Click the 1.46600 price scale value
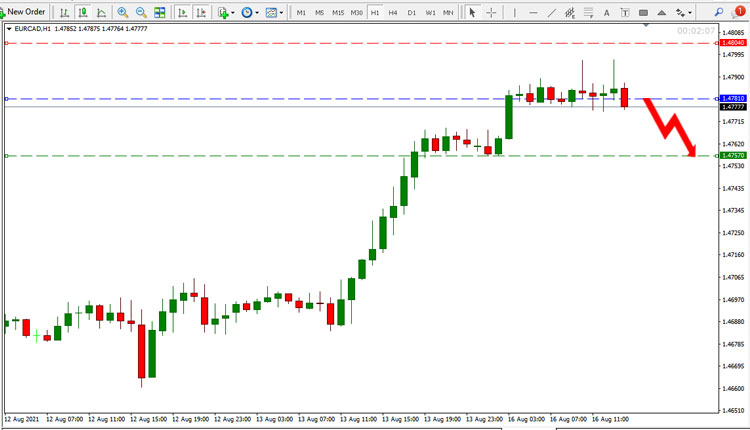This screenshot has width=750, height=430. click(x=734, y=388)
